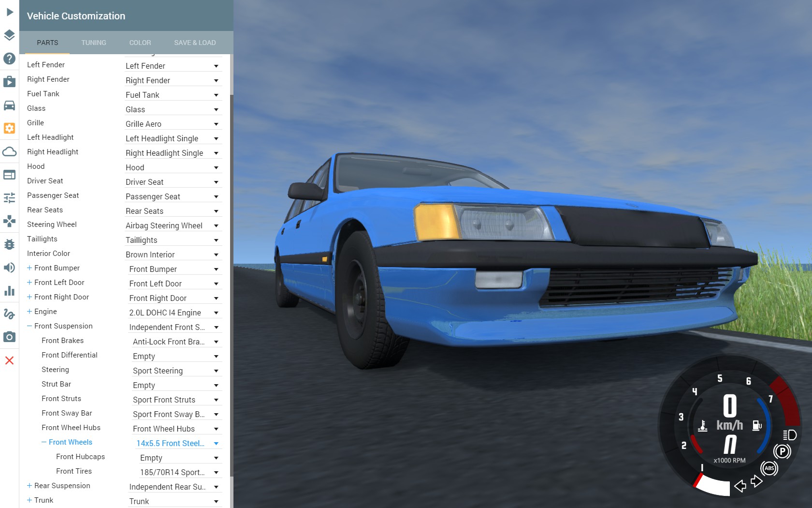Open the Sport Front Sway Bar dropdown

click(x=177, y=414)
